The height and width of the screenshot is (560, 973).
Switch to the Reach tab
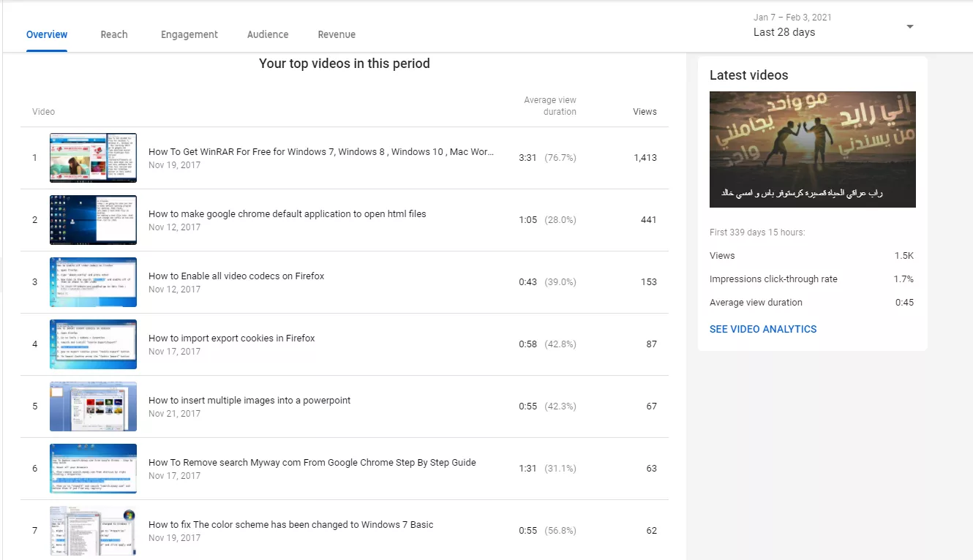pos(114,34)
